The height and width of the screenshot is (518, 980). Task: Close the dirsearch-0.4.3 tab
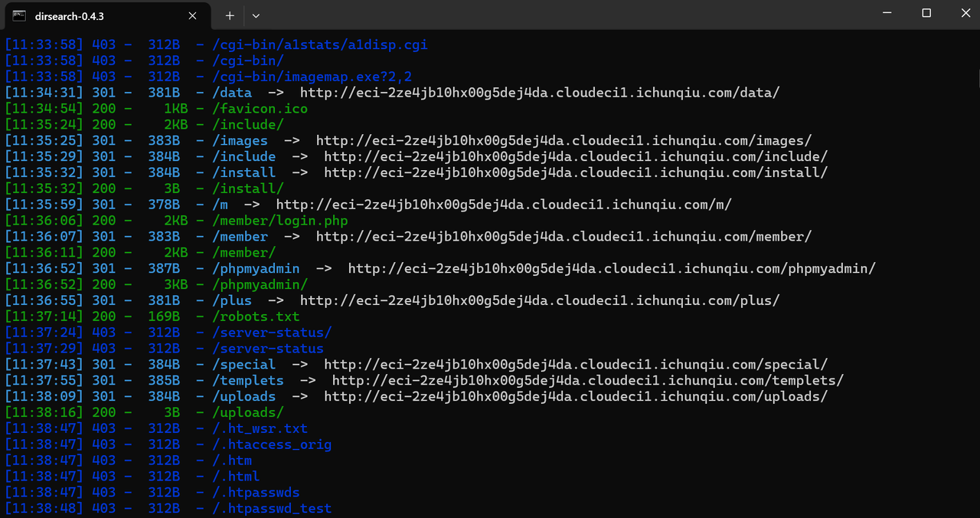[x=192, y=15]
